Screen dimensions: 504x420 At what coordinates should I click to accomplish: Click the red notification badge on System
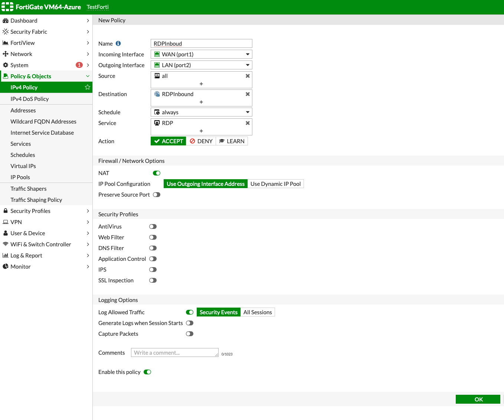pyautogui.click(x=79, y=65)
